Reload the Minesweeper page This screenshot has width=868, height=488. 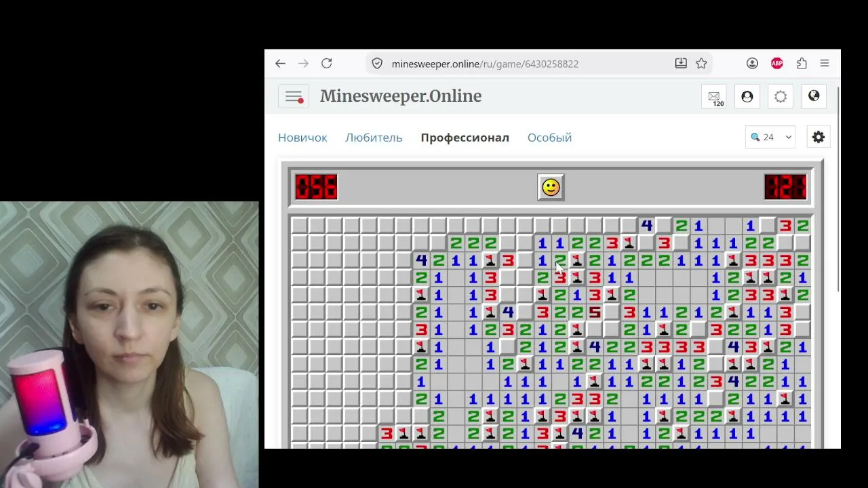pyautogui.click(x=327, y=64)
